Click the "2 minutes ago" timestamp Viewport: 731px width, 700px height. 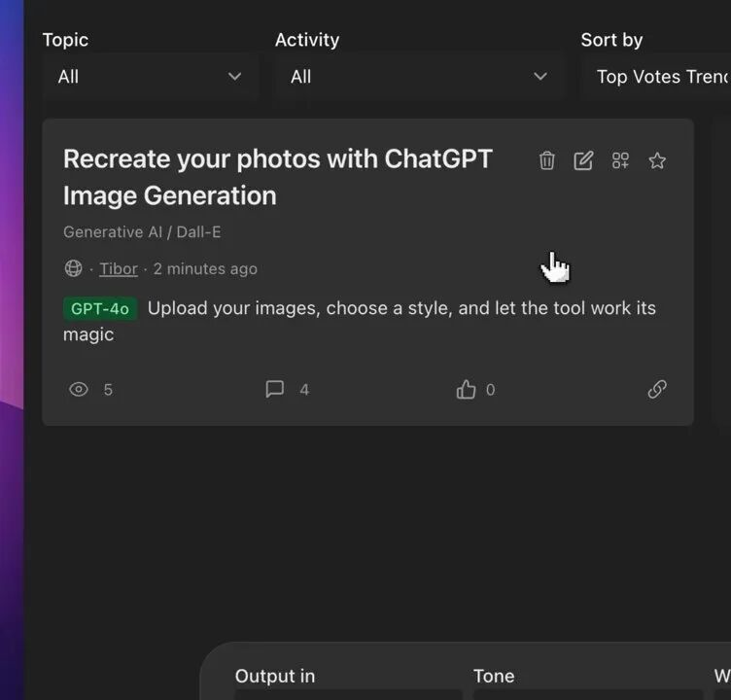[205, 268]
